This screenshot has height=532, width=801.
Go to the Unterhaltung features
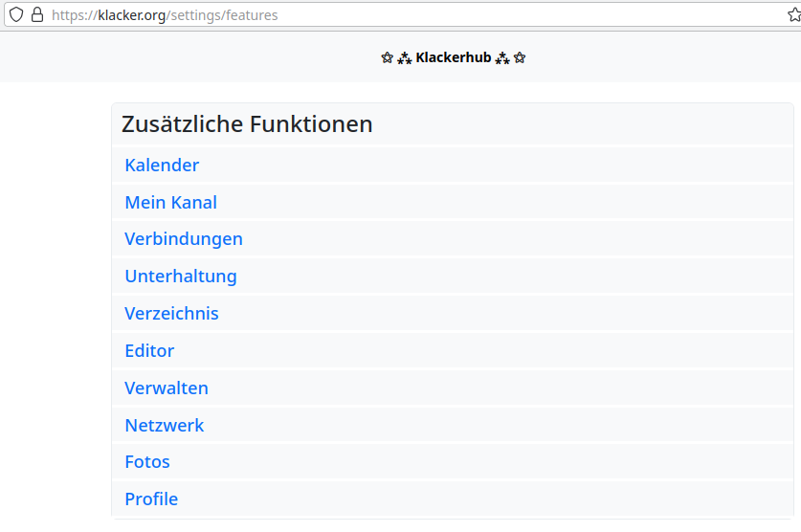point(181,277)
